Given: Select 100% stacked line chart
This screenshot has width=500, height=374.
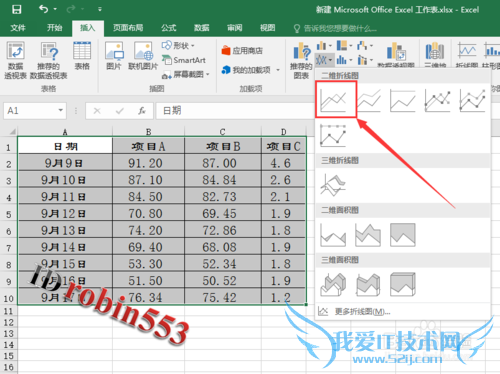Looking at the screenshot, I should click(x=403, y=100).
